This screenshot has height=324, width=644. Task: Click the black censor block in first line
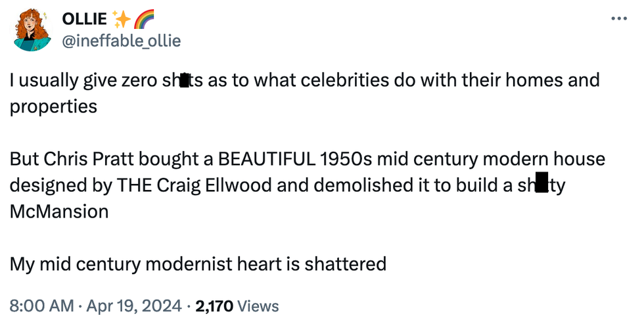click(185, 81)
